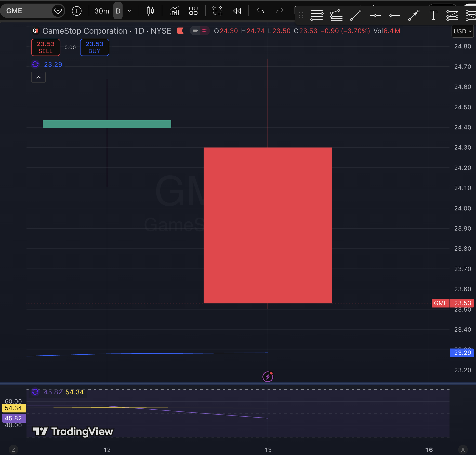
Task: Click the red flag icon by NYSE
Action: click(180, 31)
